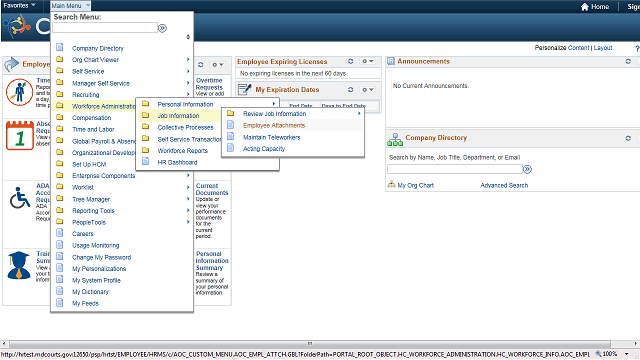Open the Main Menu dropdown
Screen dimensions: 640x360
click(x=70, y=6)
